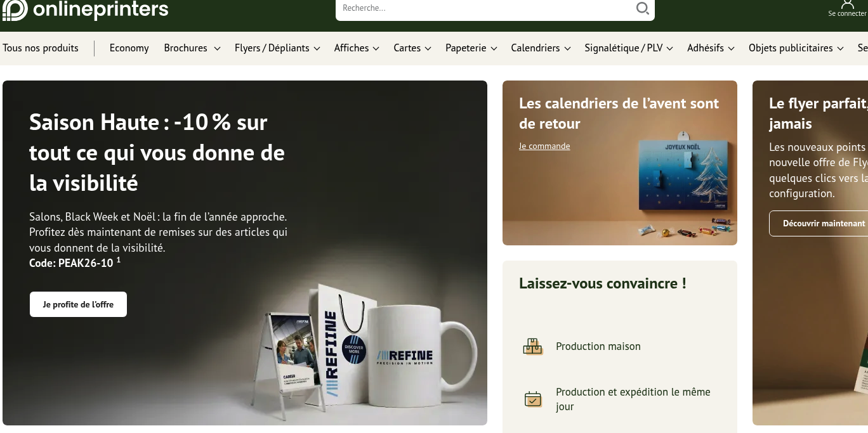Open the user account icon
Screen dimensions: 868x433
pyautogui.click(x=847, y=4)
